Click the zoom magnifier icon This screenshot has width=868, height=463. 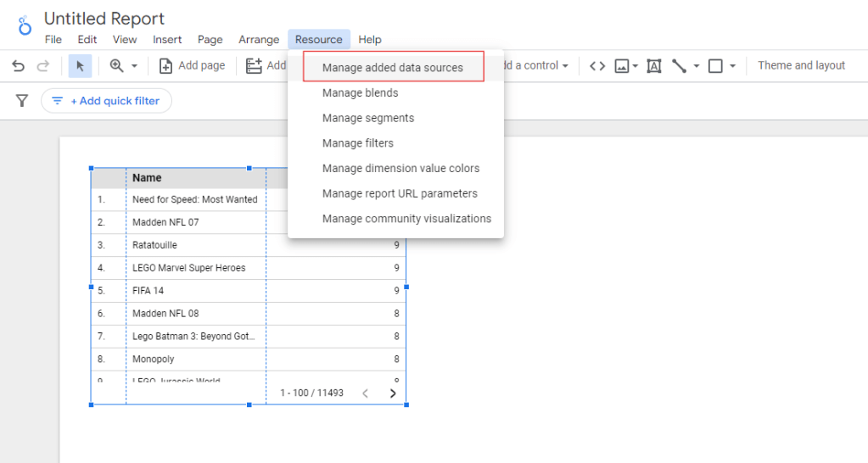[116, 66]
